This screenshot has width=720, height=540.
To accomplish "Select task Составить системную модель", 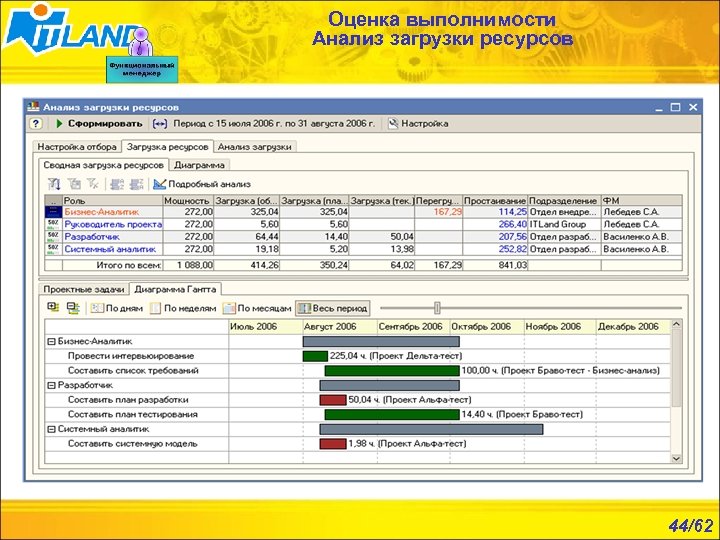I will 133,444.
